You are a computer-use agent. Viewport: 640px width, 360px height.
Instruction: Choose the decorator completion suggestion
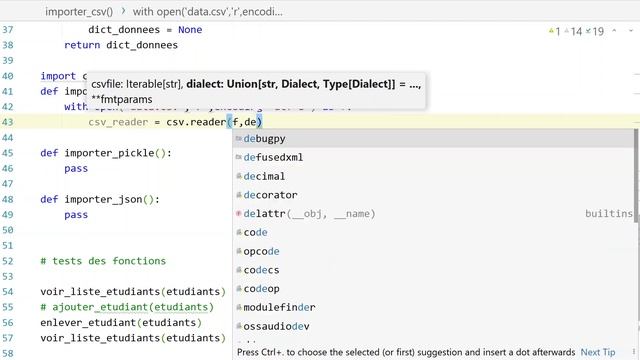434,195
